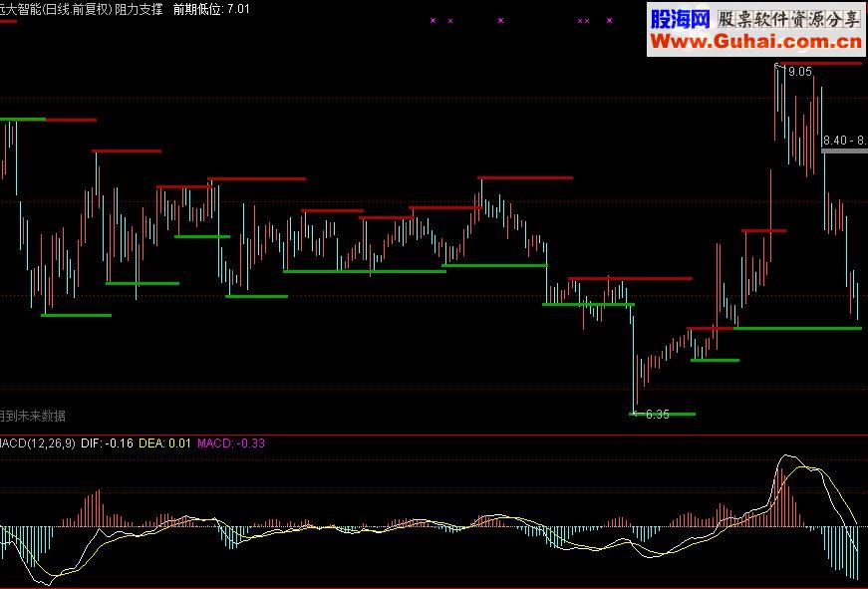
Task: Select the DEA: 0.01 readout
Action: 164,443
